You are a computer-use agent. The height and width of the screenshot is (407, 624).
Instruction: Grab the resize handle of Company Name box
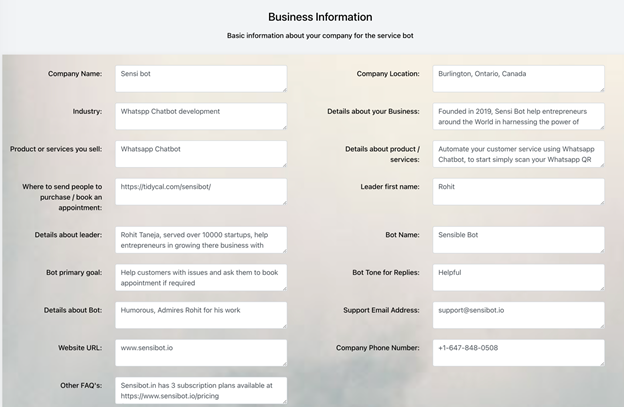(283, 89)
